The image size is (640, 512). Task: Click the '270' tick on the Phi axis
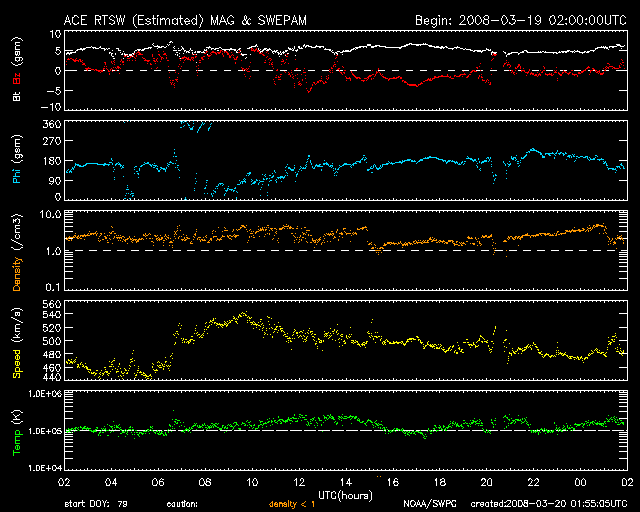pyautogui.click(x=52, y=141)
